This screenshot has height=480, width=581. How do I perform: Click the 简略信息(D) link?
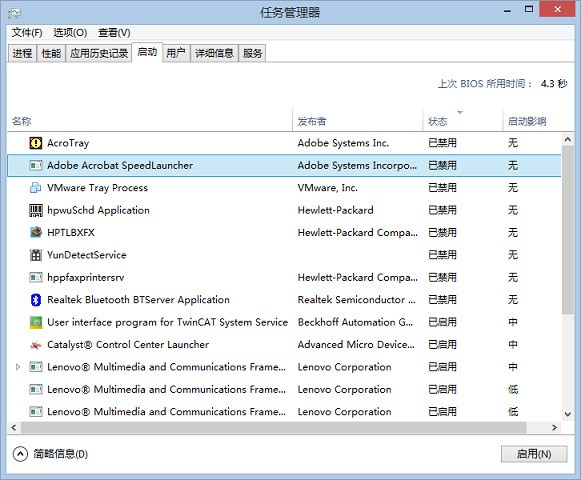(x=61, y=454)
